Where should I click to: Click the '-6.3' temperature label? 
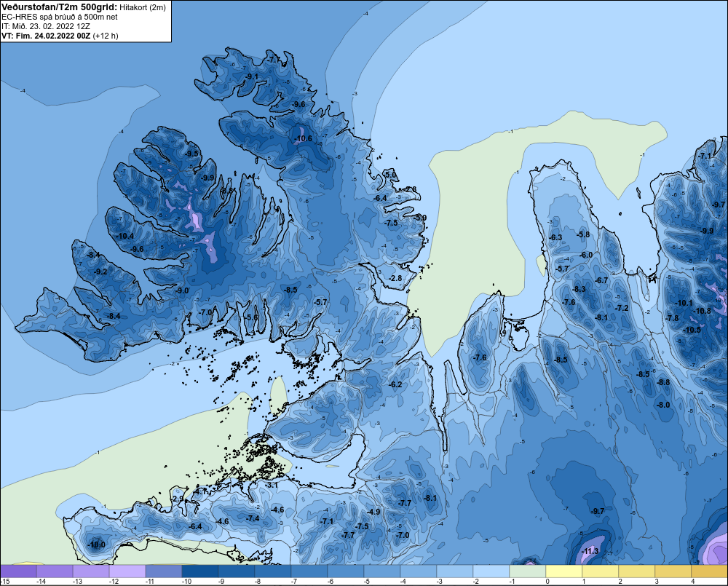point(555,237)
